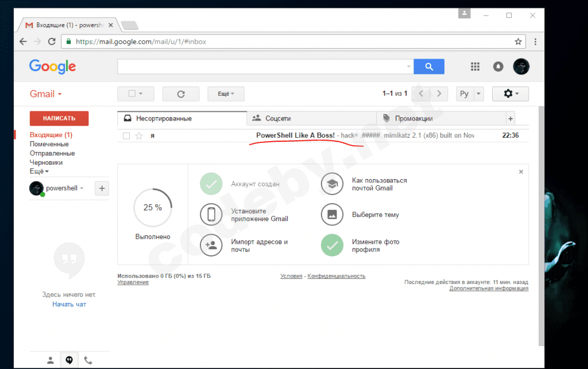Viewport: 588px width, 369px height.
Task: Go to older messages arrow
Action: coord(439,94)
